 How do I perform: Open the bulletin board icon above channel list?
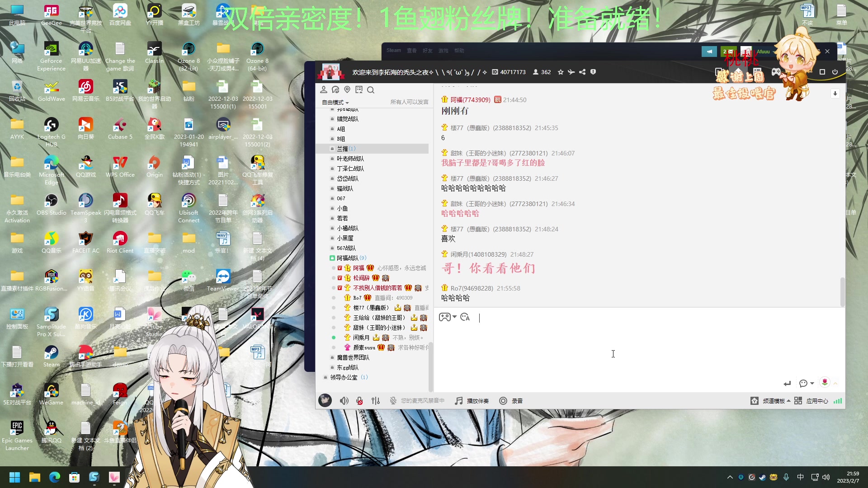pos(359,89)
